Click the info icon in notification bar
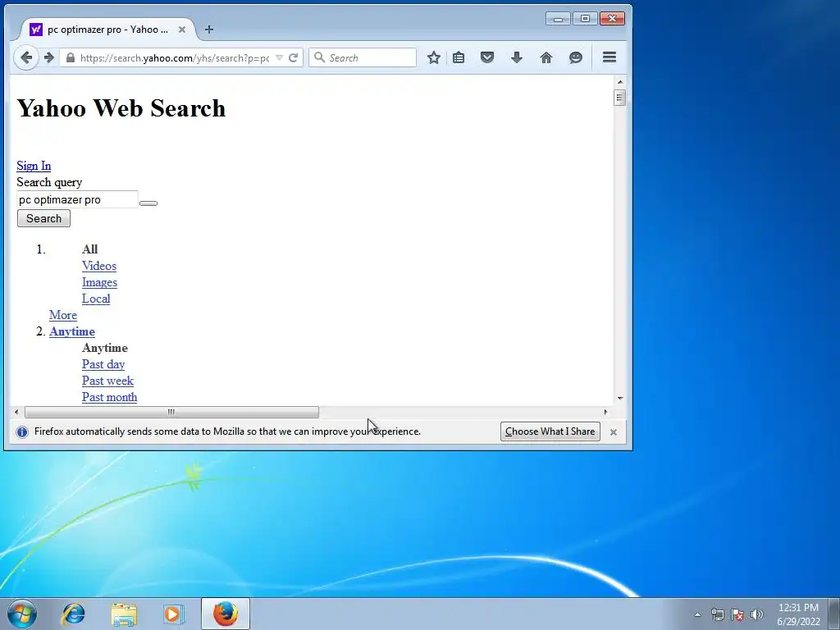 tap(22, 431)
